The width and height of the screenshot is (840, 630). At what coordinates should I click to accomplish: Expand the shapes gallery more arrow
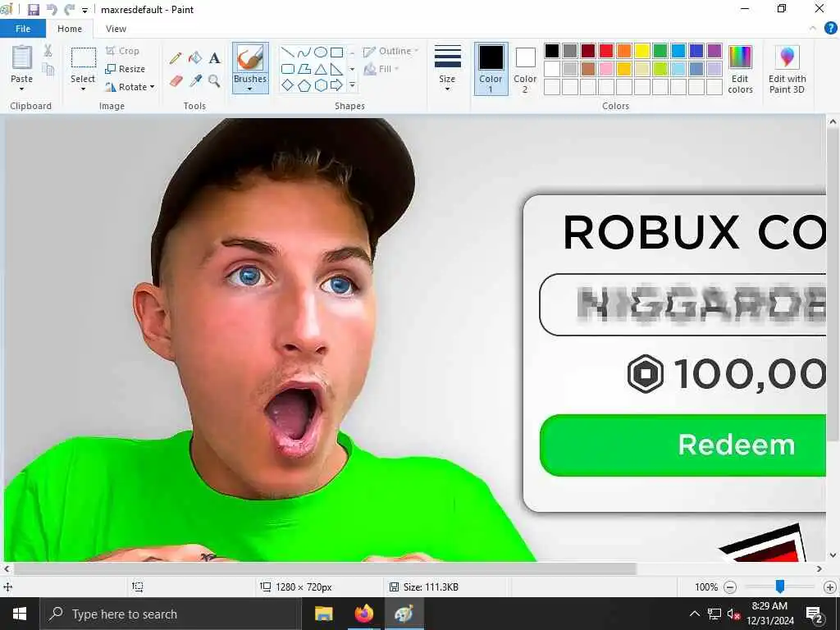[353, 85]
